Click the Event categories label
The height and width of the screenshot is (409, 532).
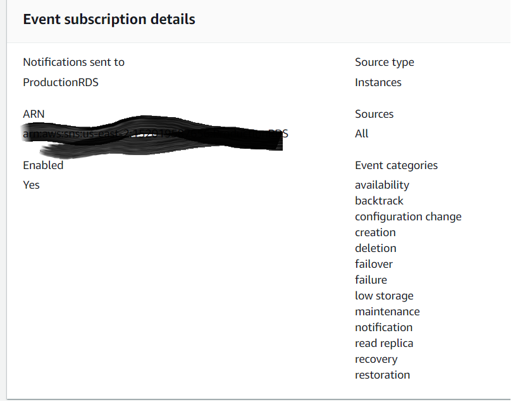pos(396,165)
